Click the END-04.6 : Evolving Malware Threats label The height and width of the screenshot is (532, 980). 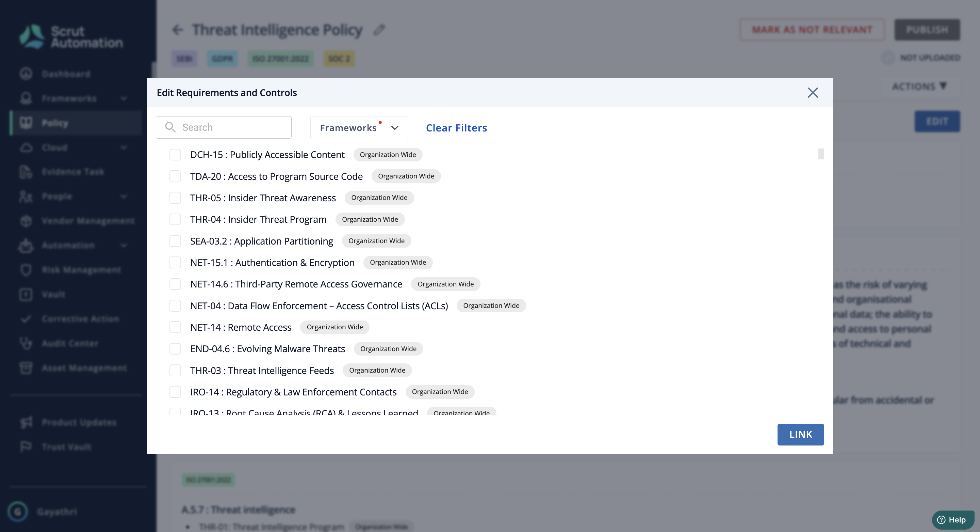coord(267,349)
